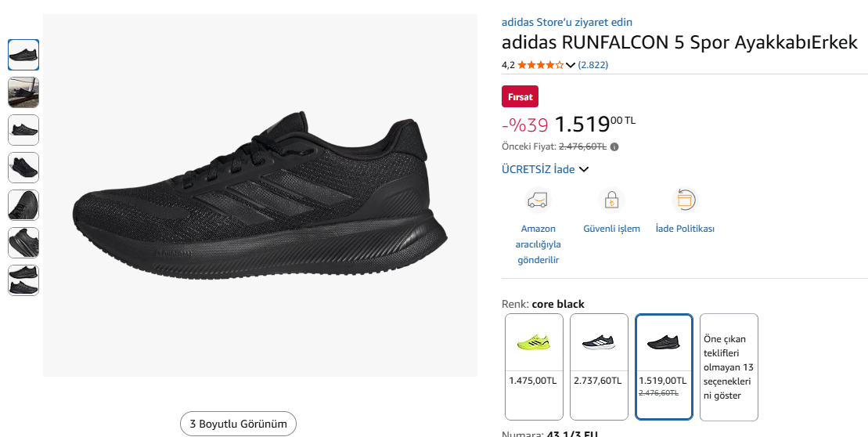The width and height of the screenshot is (868, 437).
Task: Select the first shoe thumbnail in sidebar
Action: [23, 55]
